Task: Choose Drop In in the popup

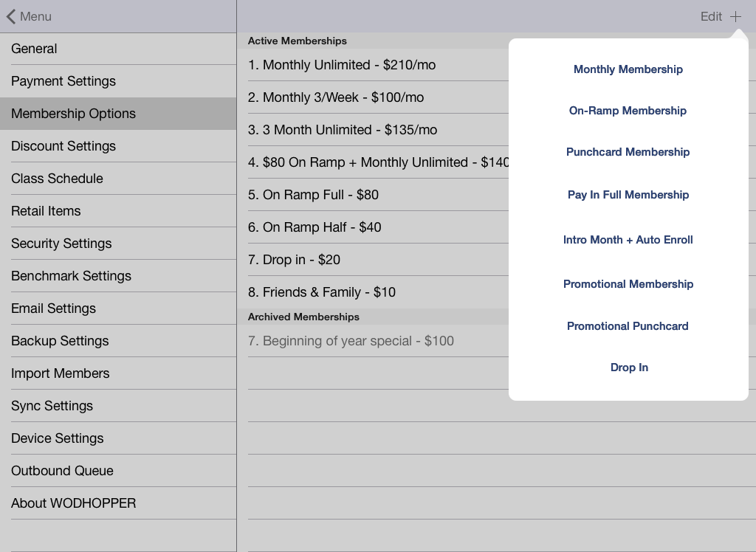Action: pos(629,368)
